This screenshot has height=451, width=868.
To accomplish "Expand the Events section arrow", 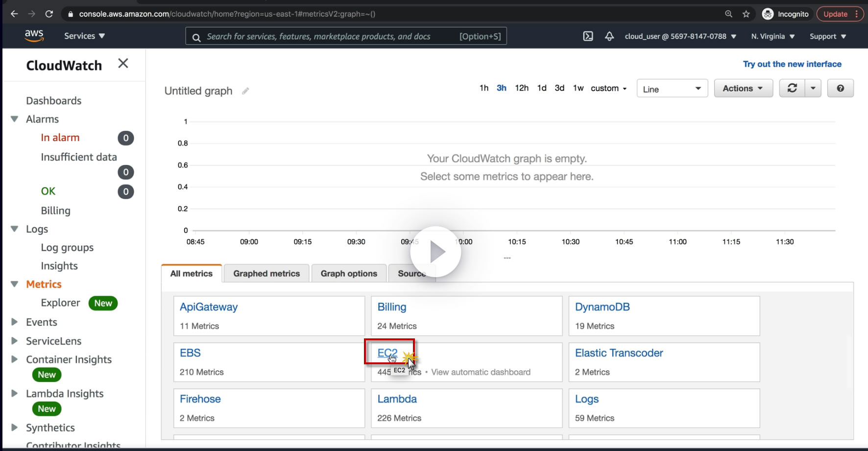I will pos(15,322).
